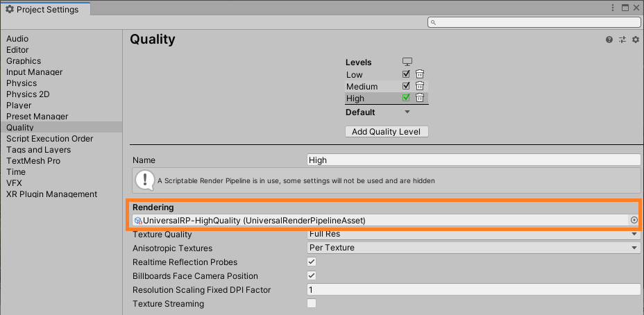The width and height of the screenshot is (644, 315).
Task: Delete the Medium quality level
Action: click(419, 86)
